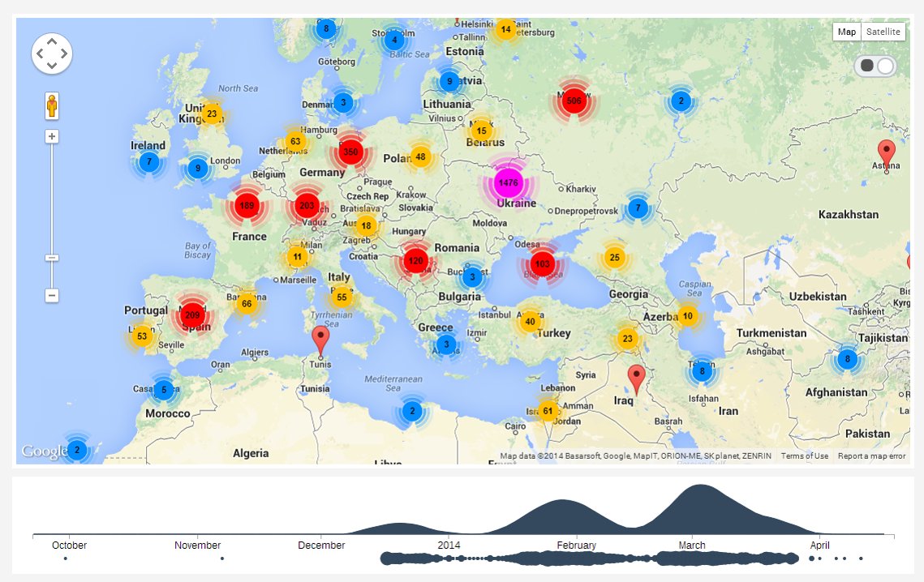Click the red pin at Astana
The image size is (924, 582).
pyautogui.click(x=887, y=155)
